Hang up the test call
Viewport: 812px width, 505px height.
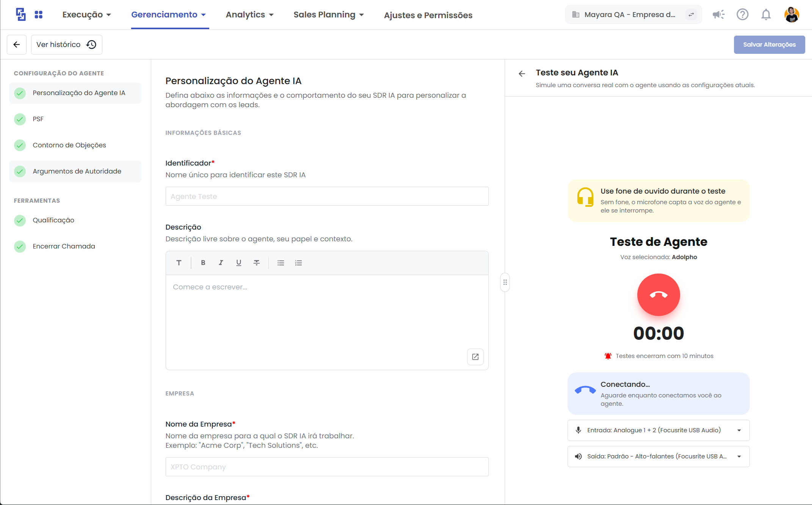pos(658,295)
